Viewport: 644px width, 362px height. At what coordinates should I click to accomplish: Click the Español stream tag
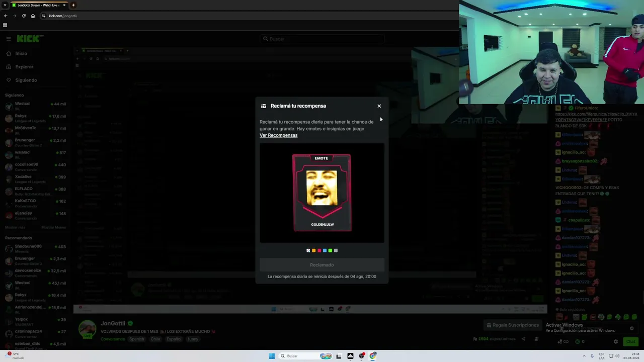[174, 339]
